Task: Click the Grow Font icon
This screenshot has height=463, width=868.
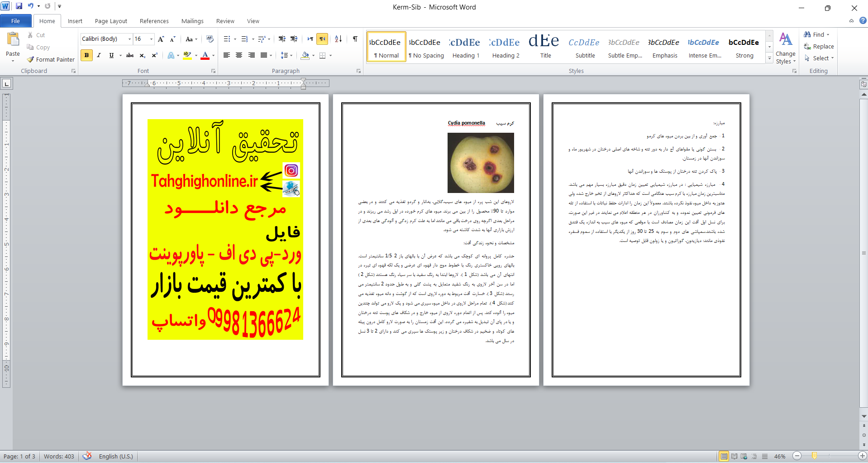Action: [x=161, y=39]
